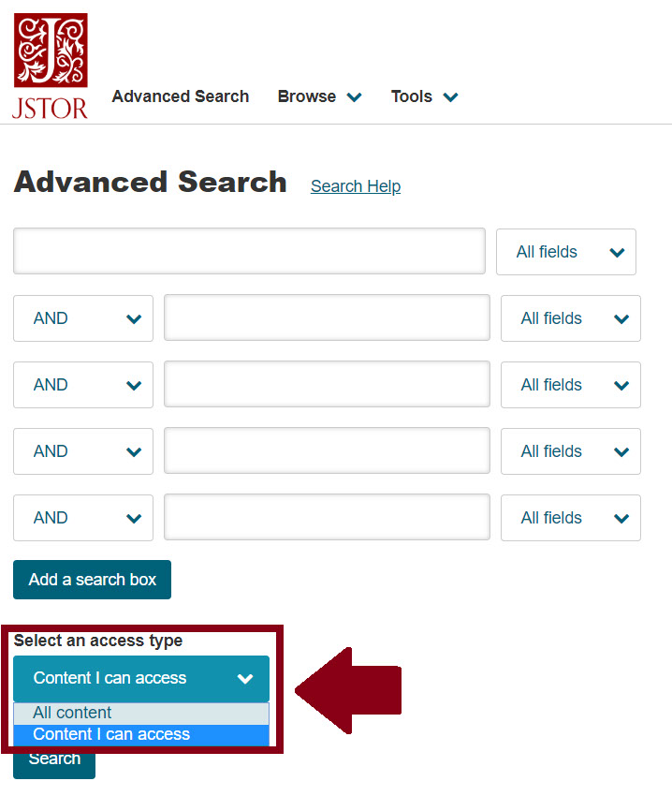The height and width of the screenshot is (796, 672).
Task: Open the Advanced Search menu item
Action: [181, 96]
